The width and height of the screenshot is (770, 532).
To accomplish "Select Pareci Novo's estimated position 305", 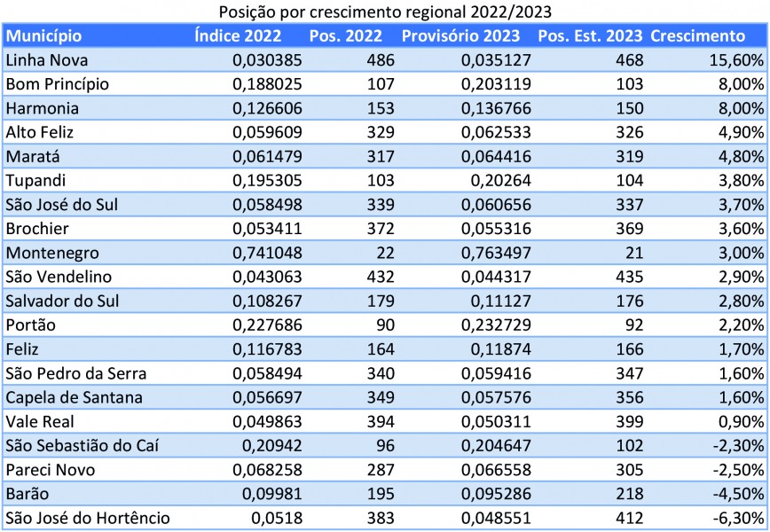I will 627,470.
